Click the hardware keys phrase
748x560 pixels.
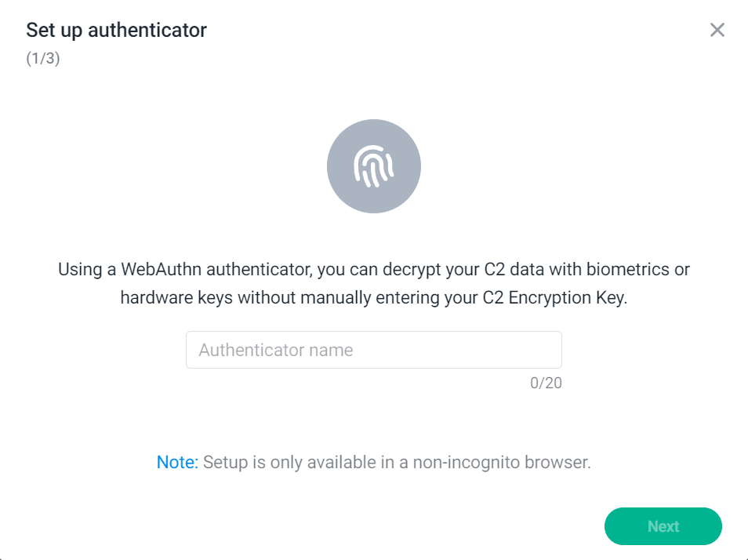coord(176,298)
